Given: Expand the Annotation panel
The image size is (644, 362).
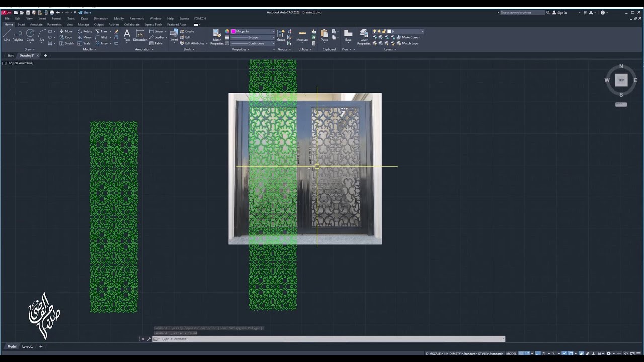Looking at the screenshot, I should [x=144, y=49].
